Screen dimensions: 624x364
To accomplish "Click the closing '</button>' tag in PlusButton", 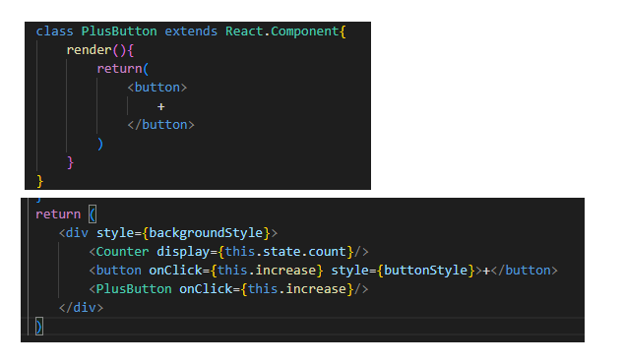I will tap(160, 125).
